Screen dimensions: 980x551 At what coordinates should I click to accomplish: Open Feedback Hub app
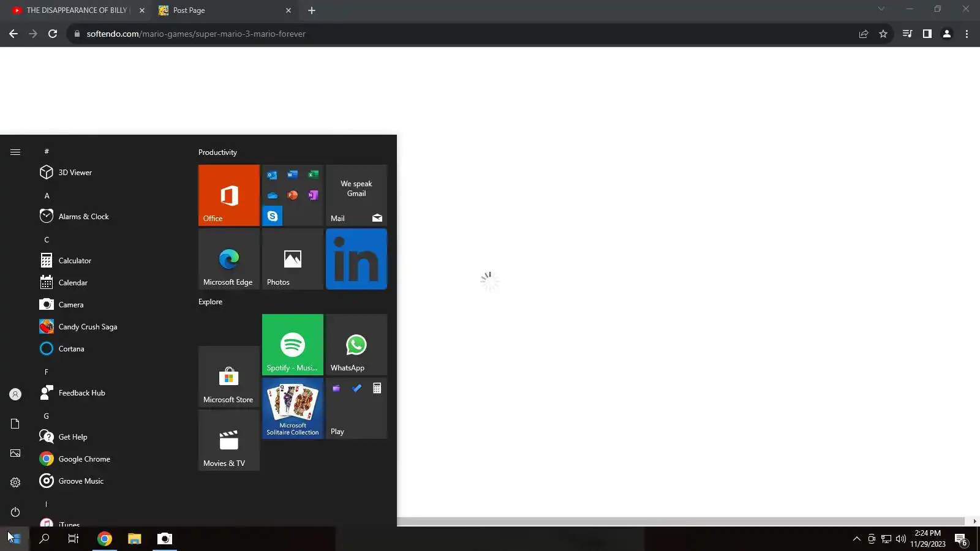[x=110, y=393]
